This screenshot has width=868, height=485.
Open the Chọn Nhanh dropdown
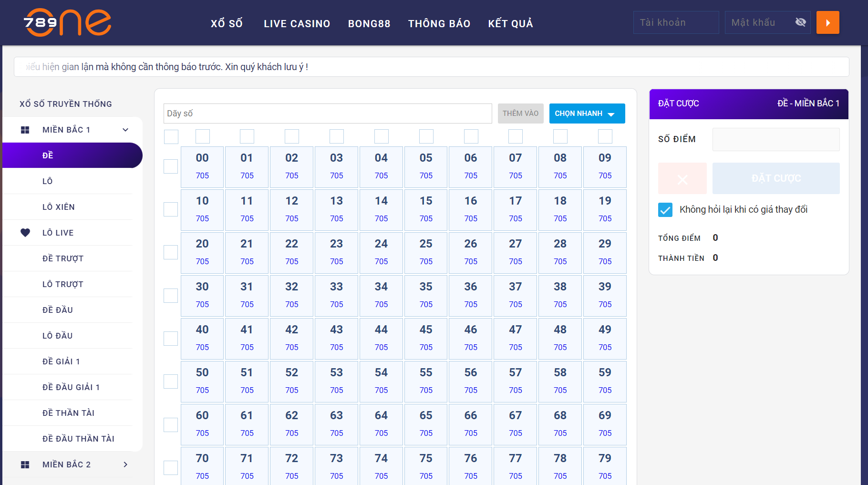pyautogui.click(x=587, y=114)
